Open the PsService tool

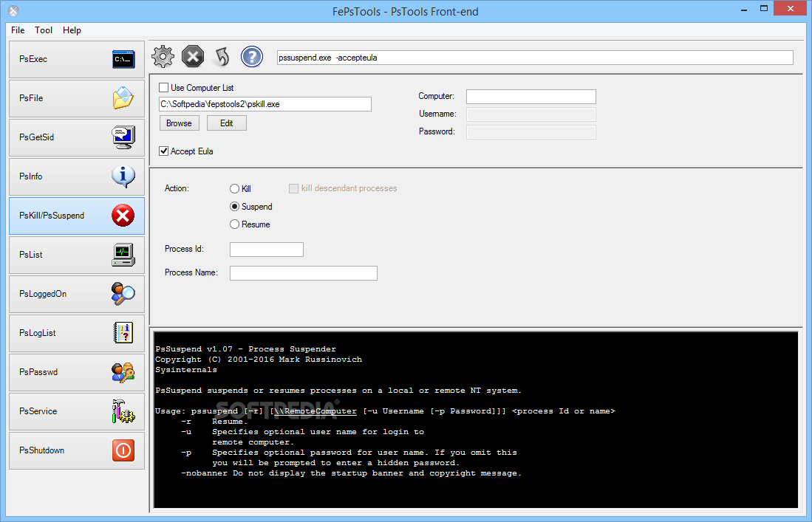[77, 411]
